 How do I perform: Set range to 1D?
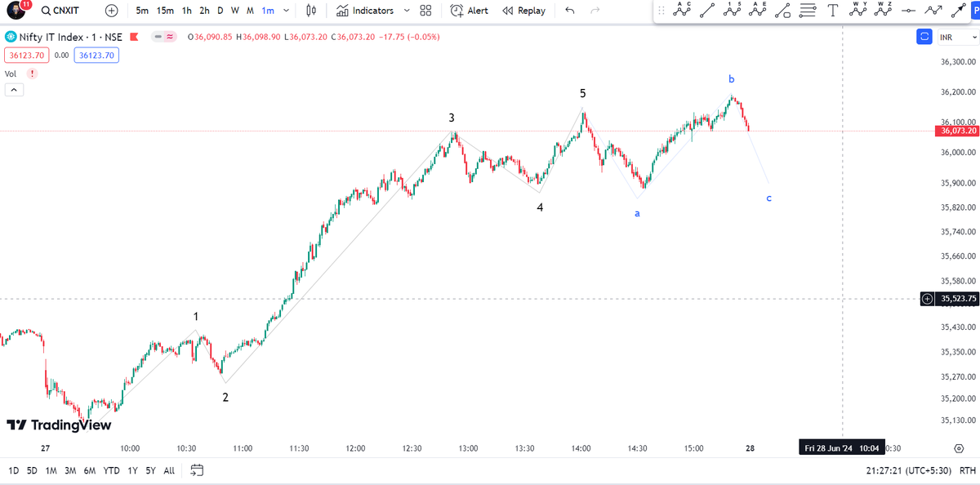pyautogui.click(x=14, y=470)
